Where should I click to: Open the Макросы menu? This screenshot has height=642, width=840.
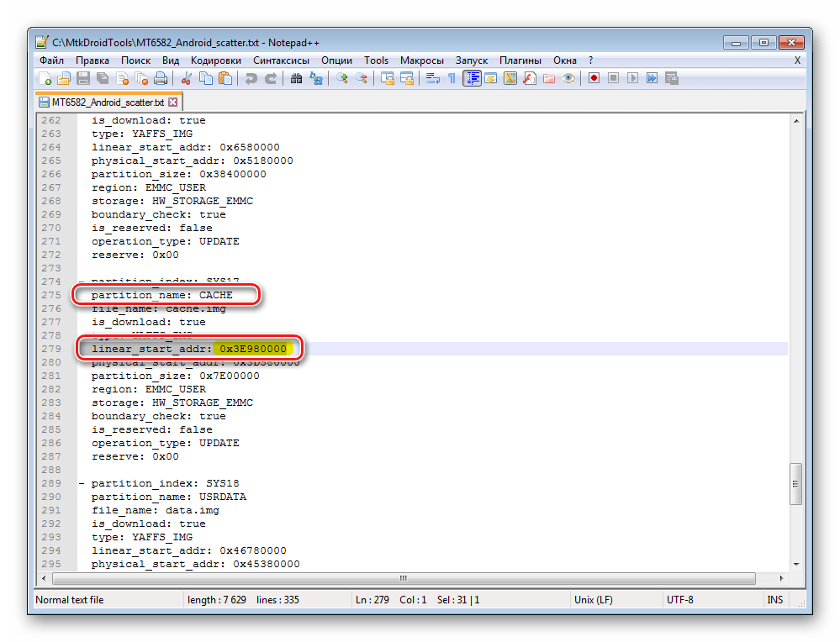pos(421,61)
